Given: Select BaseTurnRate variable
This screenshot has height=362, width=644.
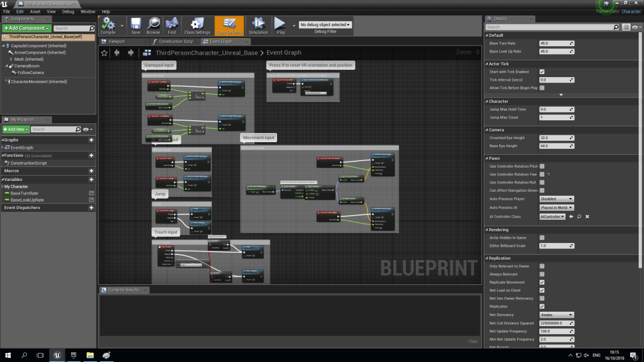Looking at the screenshot, I should (24, 193).
